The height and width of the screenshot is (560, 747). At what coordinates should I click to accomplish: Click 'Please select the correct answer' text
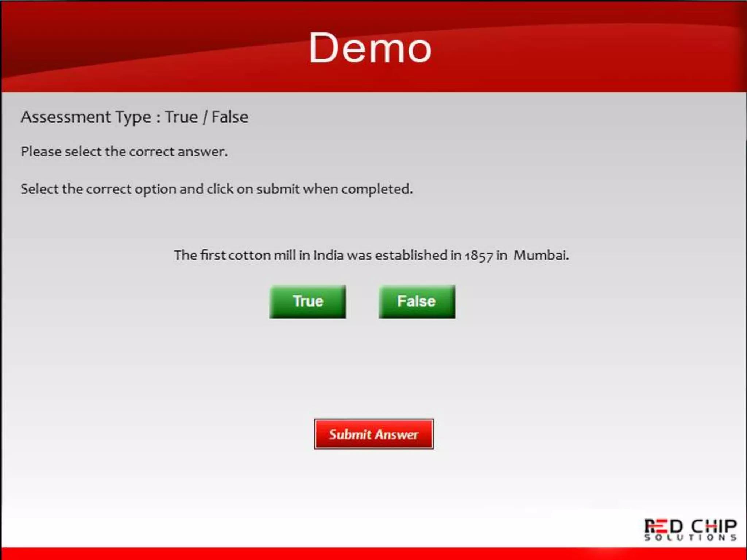(124, 152)
